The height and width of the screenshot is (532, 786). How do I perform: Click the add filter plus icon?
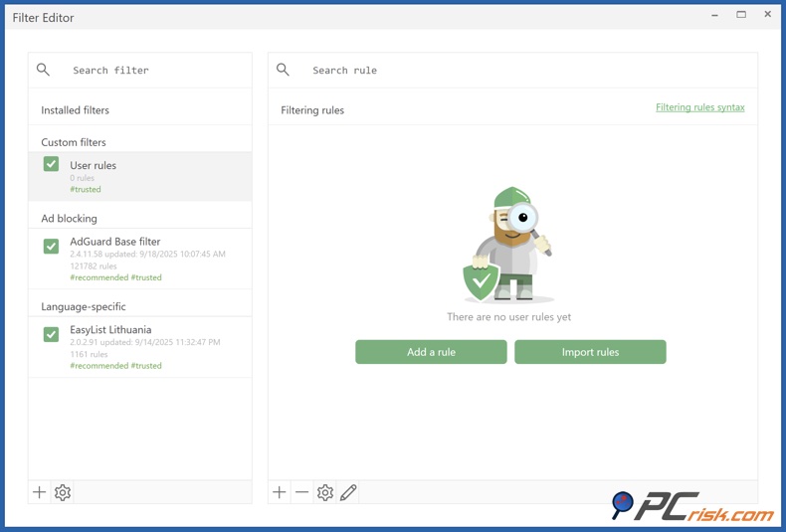(x=40, y=492)
